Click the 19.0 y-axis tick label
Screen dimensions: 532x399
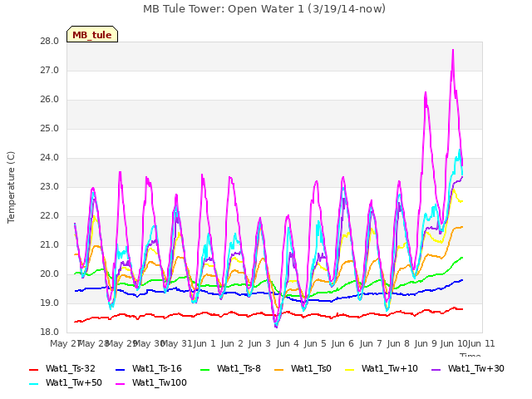50,303
